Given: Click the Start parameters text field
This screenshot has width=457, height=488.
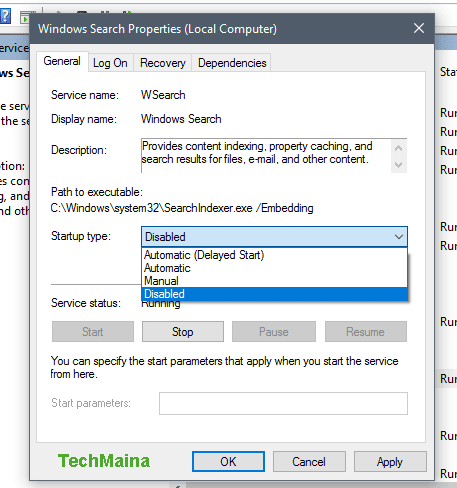Looking at the screenshot, I should coord(283,403).
